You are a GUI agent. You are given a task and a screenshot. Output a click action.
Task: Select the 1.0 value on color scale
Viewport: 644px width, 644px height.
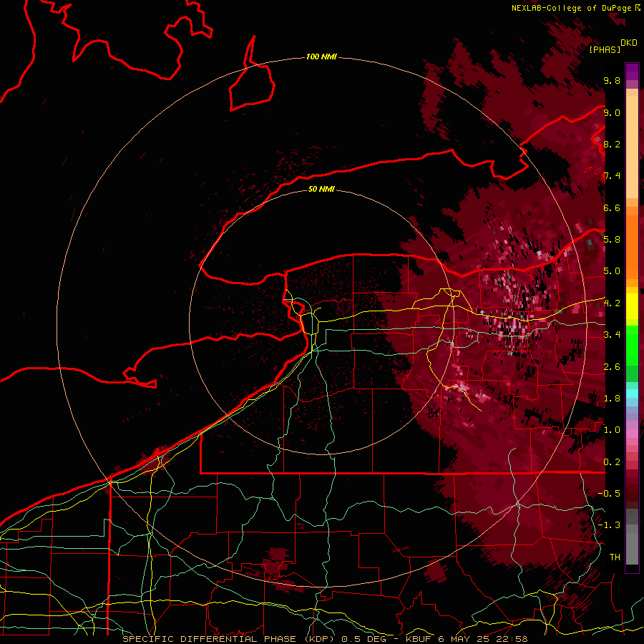[612, 430]
